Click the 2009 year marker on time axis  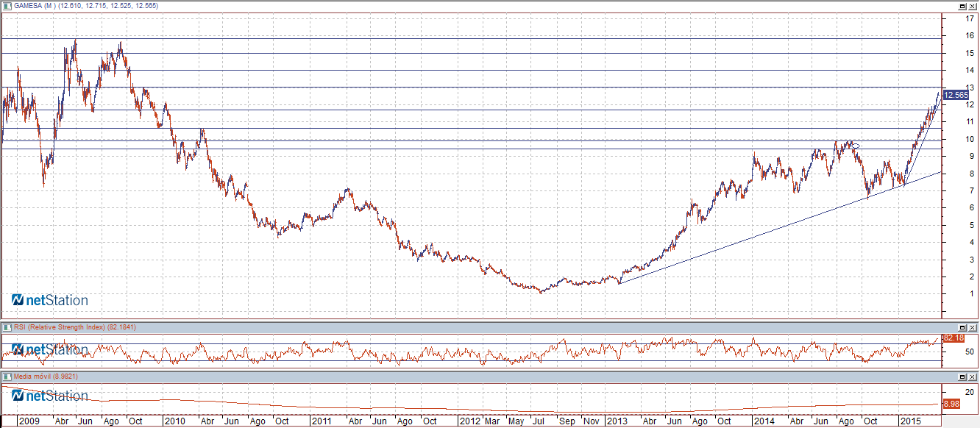(28, 421)
